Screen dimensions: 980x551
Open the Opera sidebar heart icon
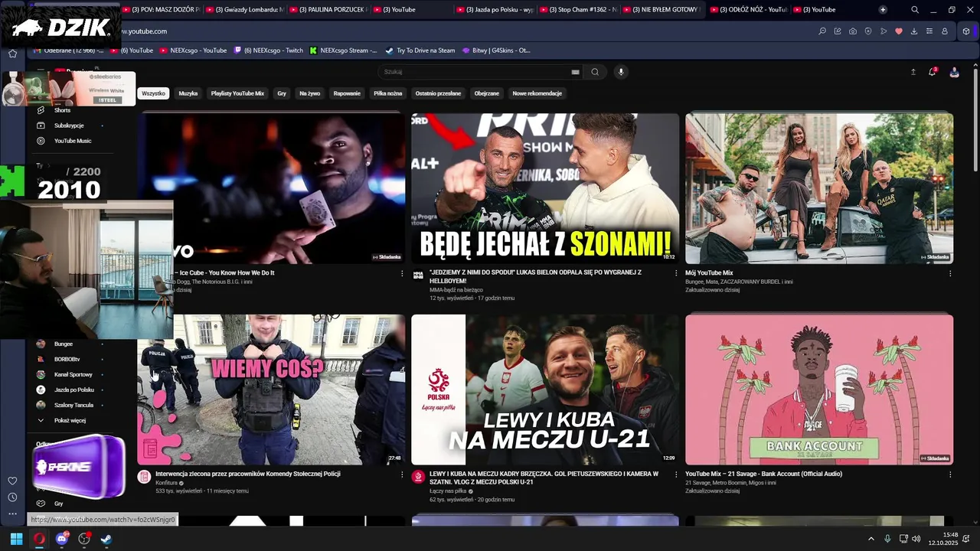[x=12, y=481]
